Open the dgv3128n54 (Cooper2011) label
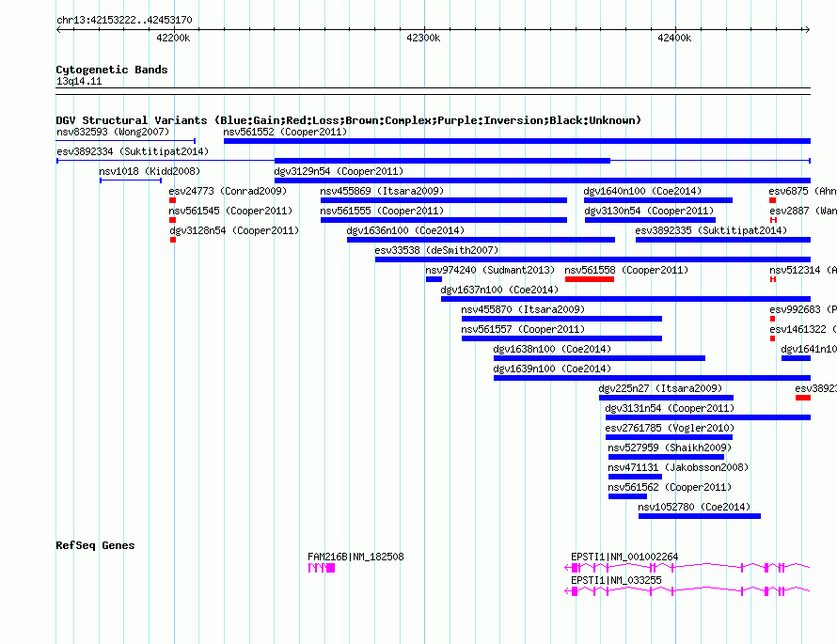The image size is (837, 644). click(x=234, y=230)
